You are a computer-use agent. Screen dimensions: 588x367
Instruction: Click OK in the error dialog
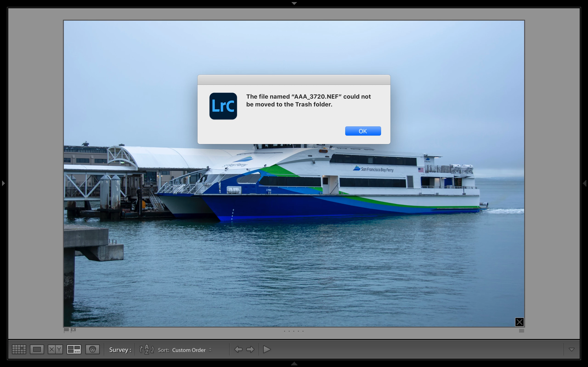pos(363,131)
